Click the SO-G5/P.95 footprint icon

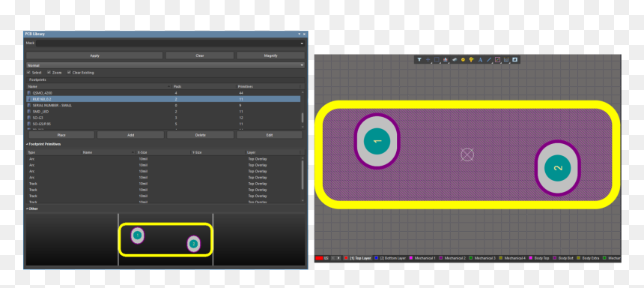[x=28, y=124]
